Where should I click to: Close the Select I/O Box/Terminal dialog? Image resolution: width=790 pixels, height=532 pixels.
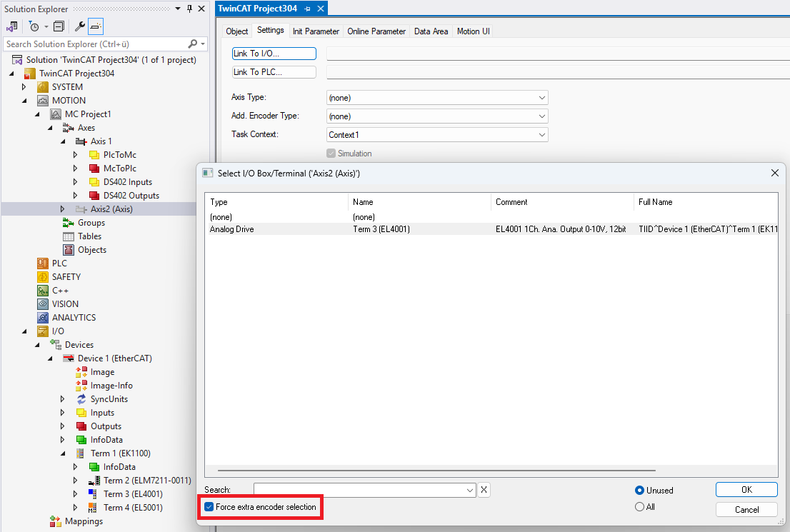pyautogui.click(x=775, y=173)
